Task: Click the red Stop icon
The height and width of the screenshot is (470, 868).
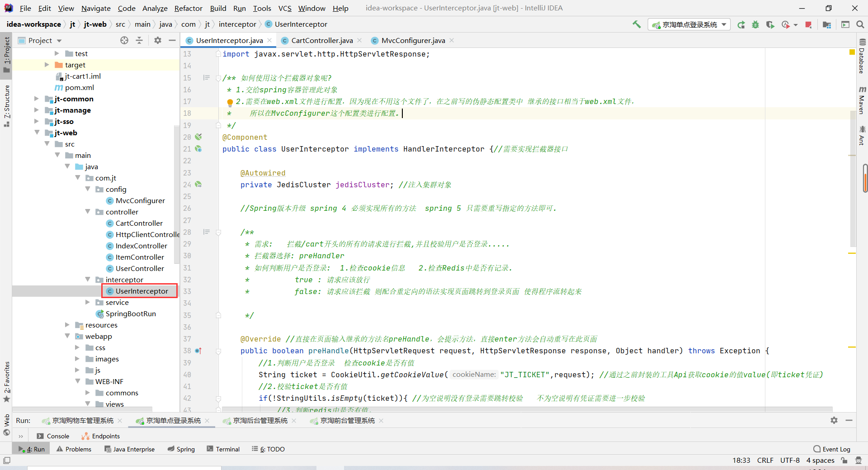Action: coord(808,25)
